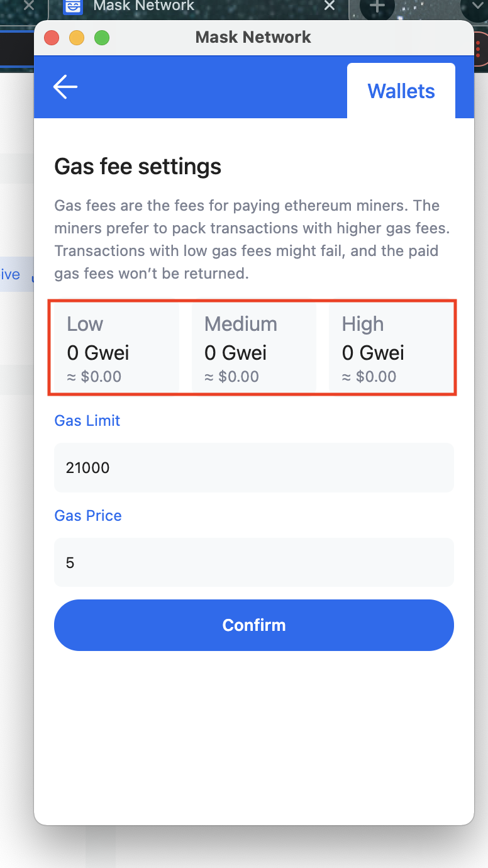
Task: Open the browser three-dot menu
Action: click(481, 52)
